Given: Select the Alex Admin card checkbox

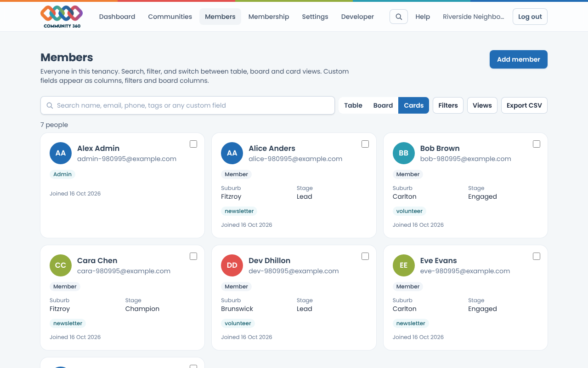Looking at the screenshot, I should 193,144.
